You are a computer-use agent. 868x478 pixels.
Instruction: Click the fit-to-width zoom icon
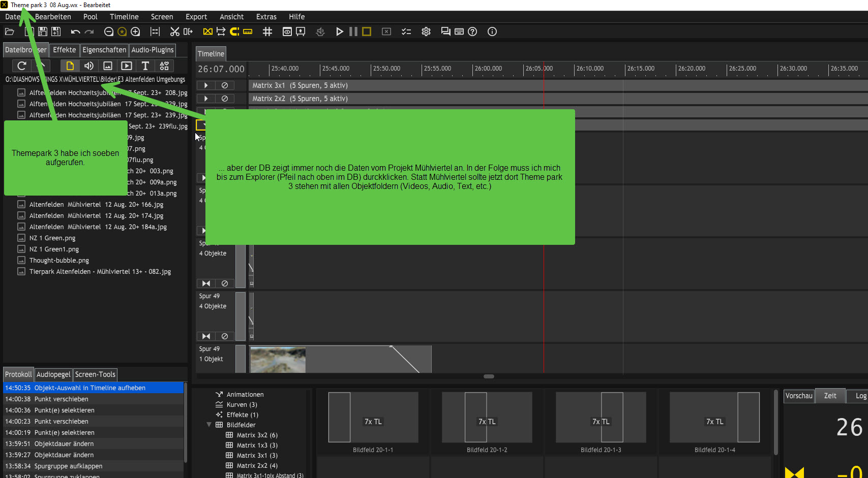(155, 31)
